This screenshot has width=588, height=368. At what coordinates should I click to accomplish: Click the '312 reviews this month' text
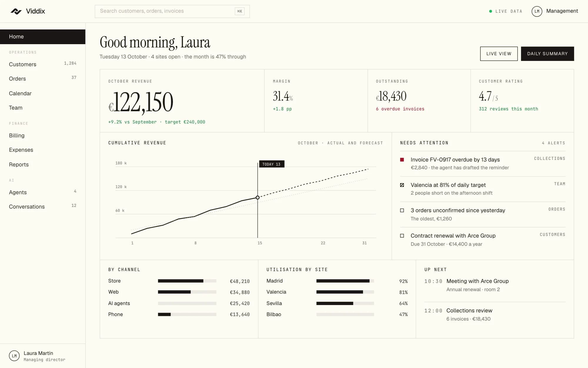tap(508, 109)
